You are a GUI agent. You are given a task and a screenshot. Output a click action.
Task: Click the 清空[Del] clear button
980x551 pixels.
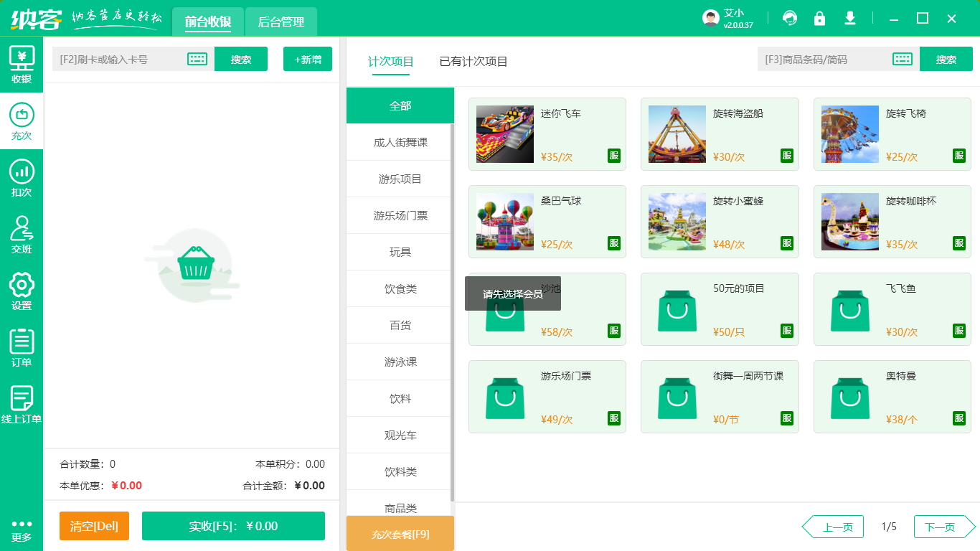click(94, 526)
